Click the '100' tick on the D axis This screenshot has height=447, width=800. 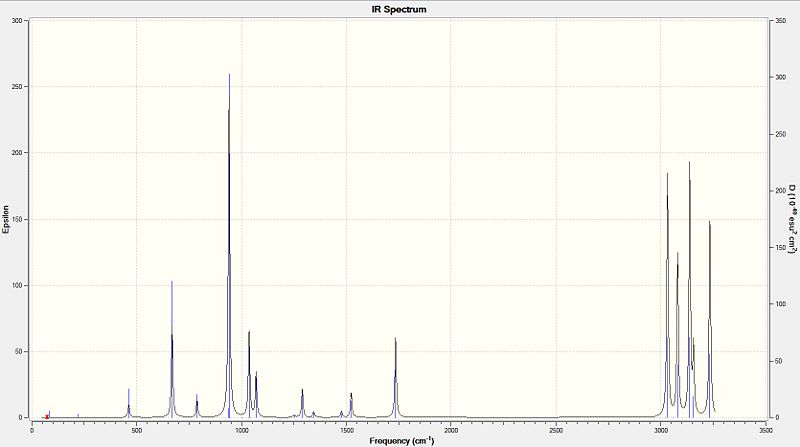pyautogui.click(x=780, y=304)
